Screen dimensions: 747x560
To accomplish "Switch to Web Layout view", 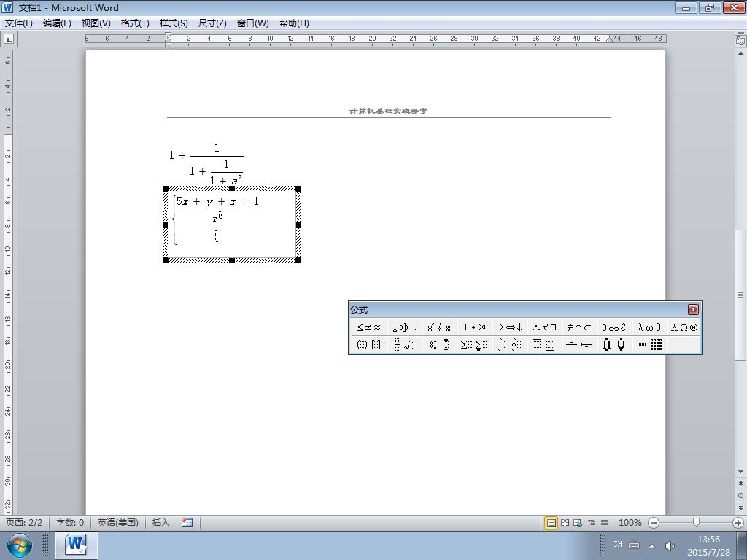I will [578, 523].
